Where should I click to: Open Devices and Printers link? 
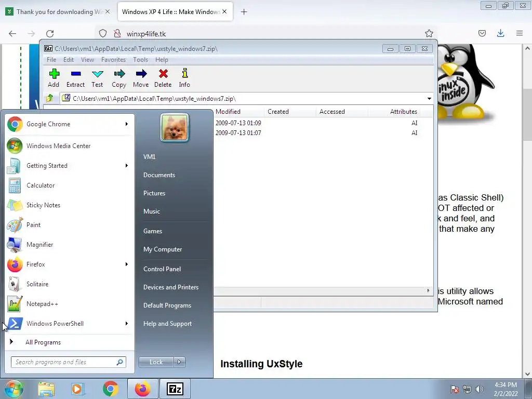coord(171,287)
